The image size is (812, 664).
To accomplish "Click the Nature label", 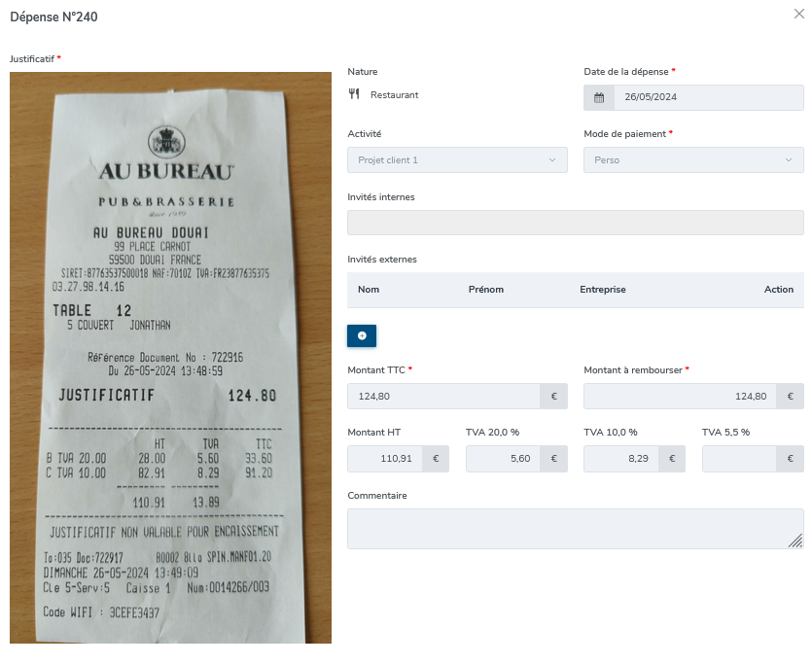I will click(363, 71).
